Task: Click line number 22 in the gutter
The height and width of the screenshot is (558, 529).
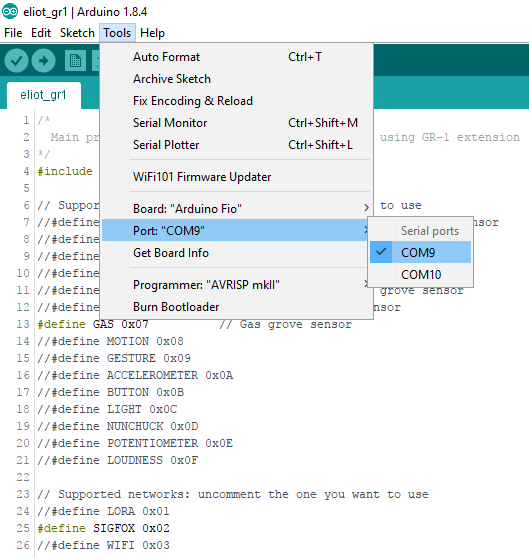Action: [23, 477]
